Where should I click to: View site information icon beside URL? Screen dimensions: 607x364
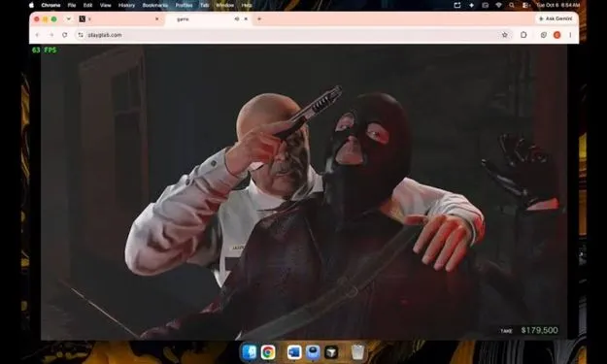pyautogui.click(x=81, y=35)
